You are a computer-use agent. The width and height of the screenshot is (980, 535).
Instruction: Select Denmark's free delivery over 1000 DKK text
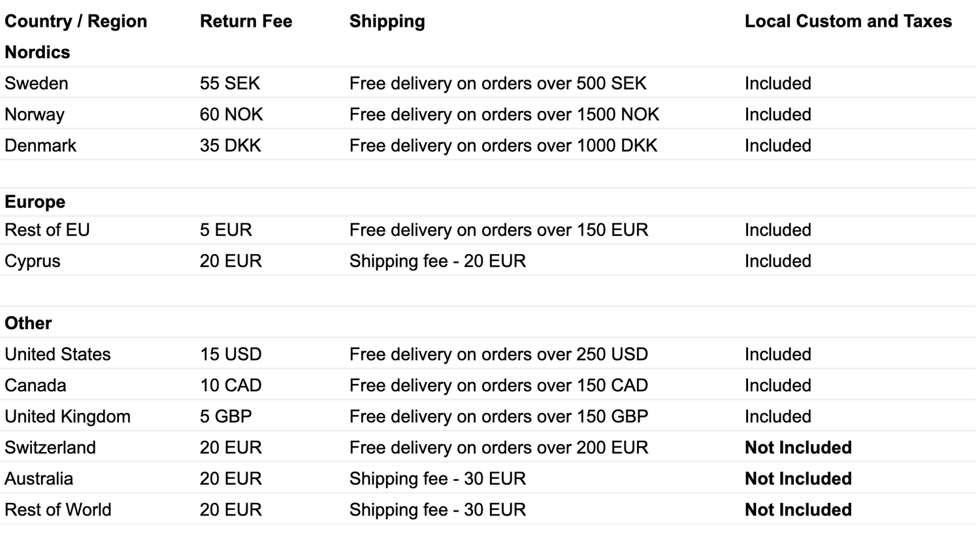click(x=503, y=145)
